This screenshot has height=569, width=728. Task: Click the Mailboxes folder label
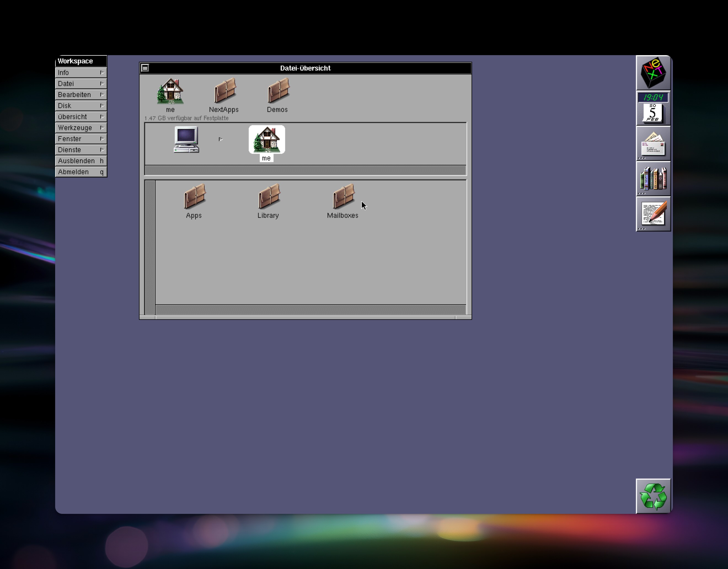pyautogui.click(x=343, y=215)
